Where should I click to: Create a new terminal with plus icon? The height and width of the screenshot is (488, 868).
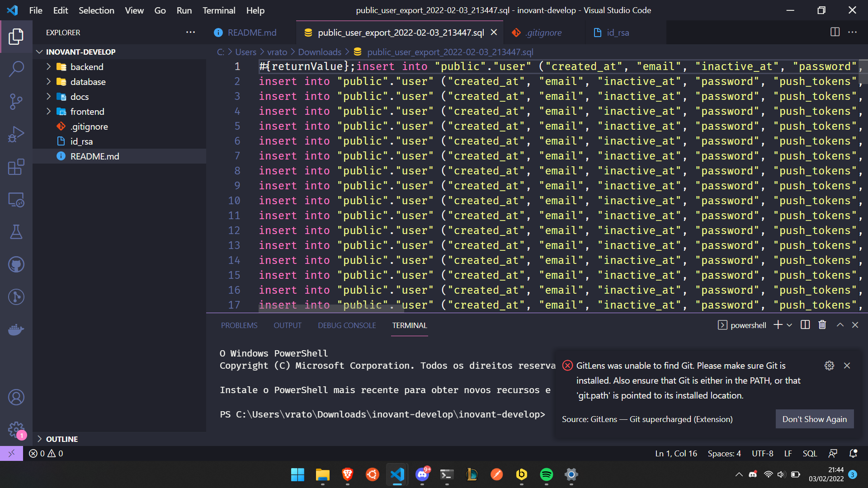coord(778,325)
